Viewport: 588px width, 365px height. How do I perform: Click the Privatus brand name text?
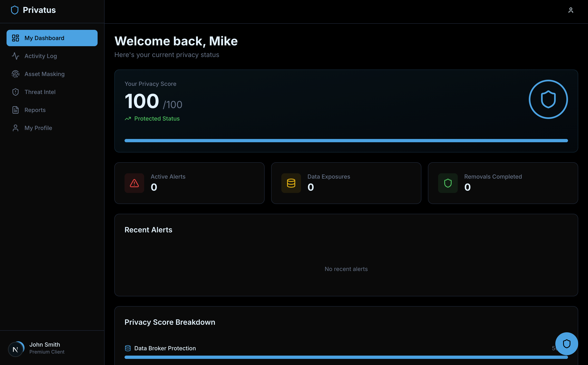click(39, 10)
